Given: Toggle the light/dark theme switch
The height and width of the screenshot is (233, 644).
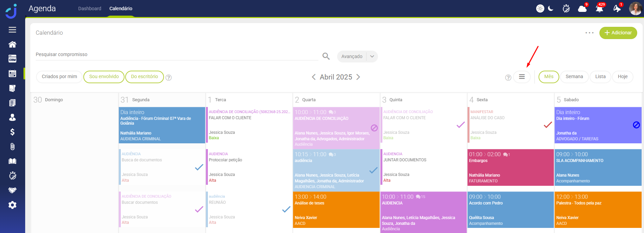Looking at the screenshot, I should point(545,8).
